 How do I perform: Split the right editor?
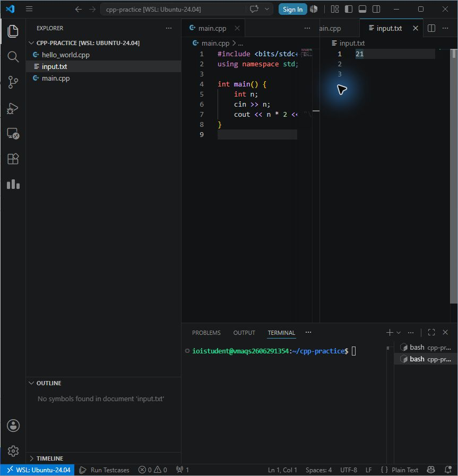coord(431,28)
